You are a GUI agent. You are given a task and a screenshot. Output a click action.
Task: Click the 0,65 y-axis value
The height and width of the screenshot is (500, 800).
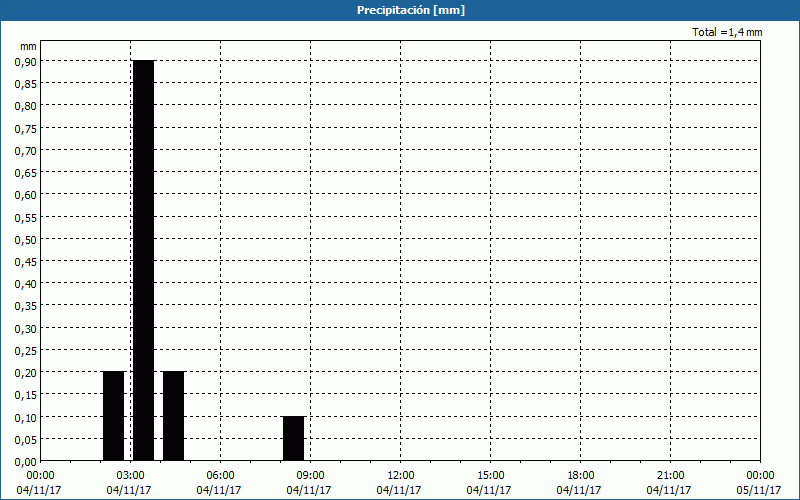(x=26, y=172)
